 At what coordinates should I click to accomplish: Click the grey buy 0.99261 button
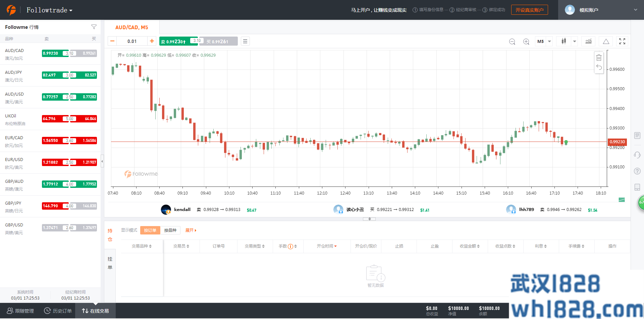point(219,41)
